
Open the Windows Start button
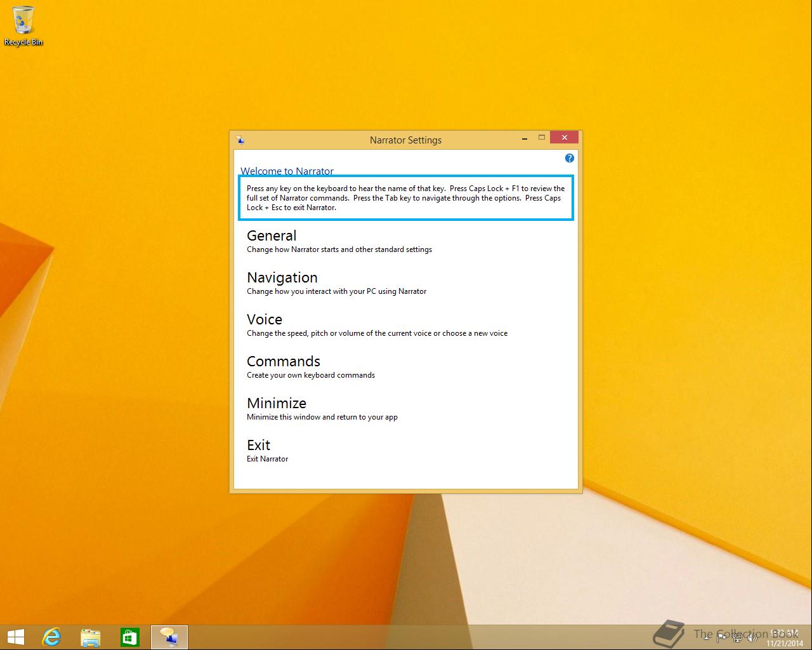[15, 637]
